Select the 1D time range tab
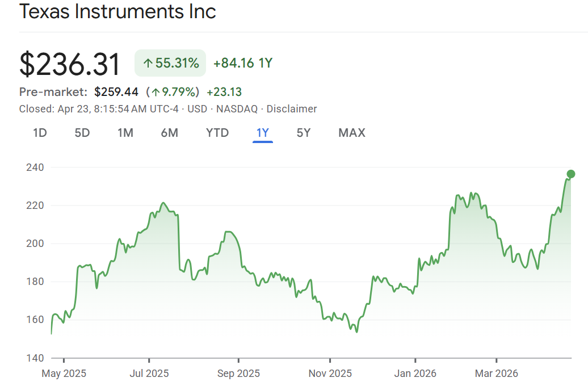 [40, 133]
